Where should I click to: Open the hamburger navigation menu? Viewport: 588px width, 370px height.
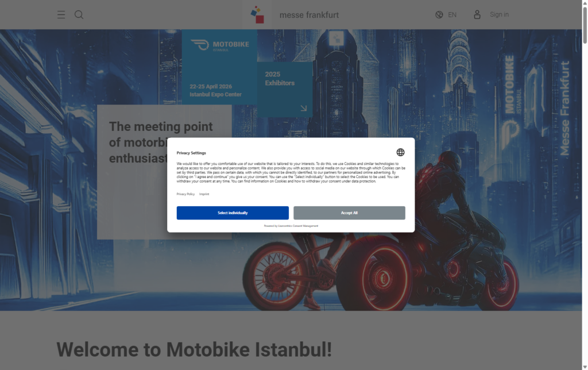[x=61, y=14]
